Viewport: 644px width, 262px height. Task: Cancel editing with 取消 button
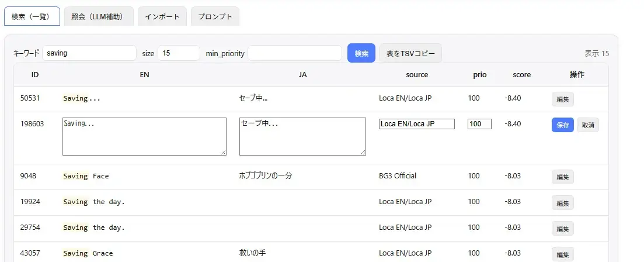[588, 125]
